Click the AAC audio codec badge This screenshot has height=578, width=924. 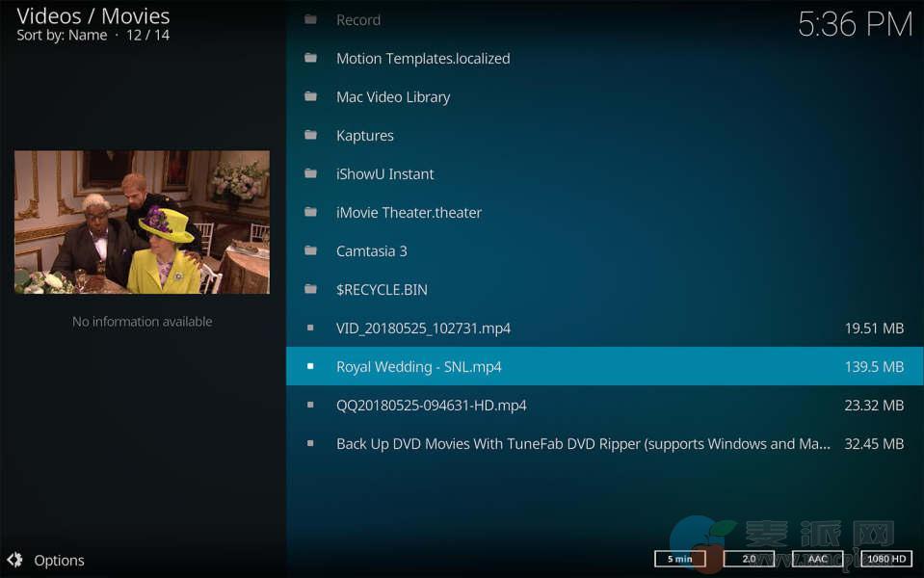point(818,559)
